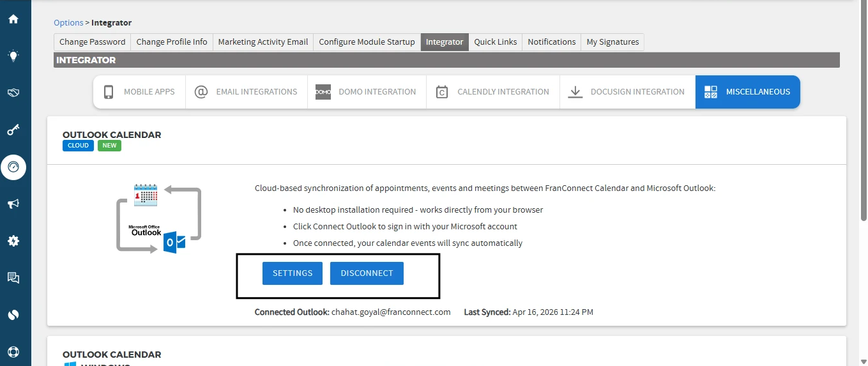Open the DocuSign Integration tab
This screenshot has width=868, height=366.
coord(627,92)
